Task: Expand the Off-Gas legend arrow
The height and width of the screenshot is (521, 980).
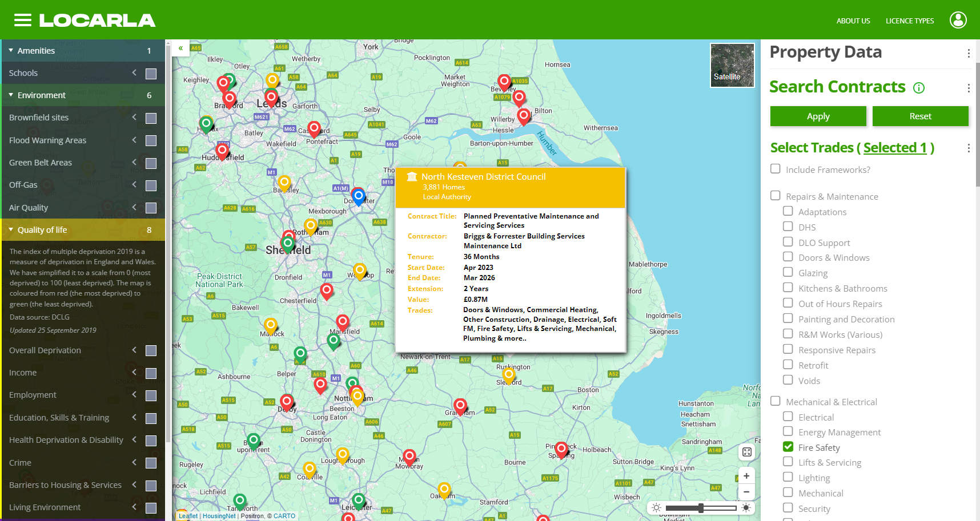Action: click(134, 184)
